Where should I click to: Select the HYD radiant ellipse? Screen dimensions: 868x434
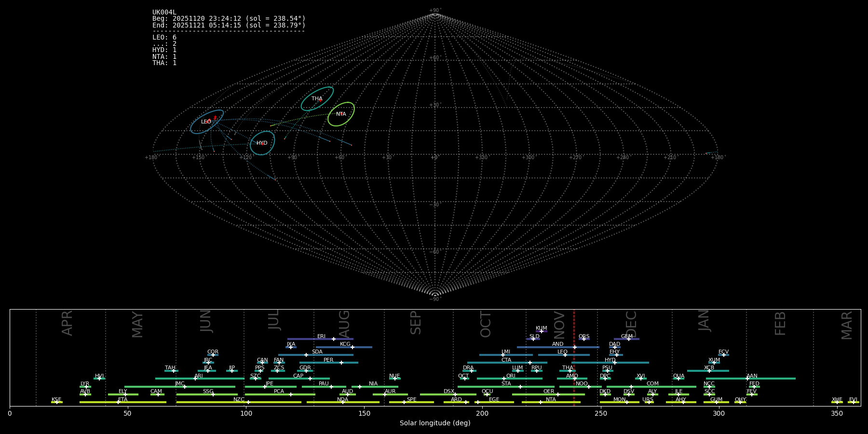click(262, 143)
